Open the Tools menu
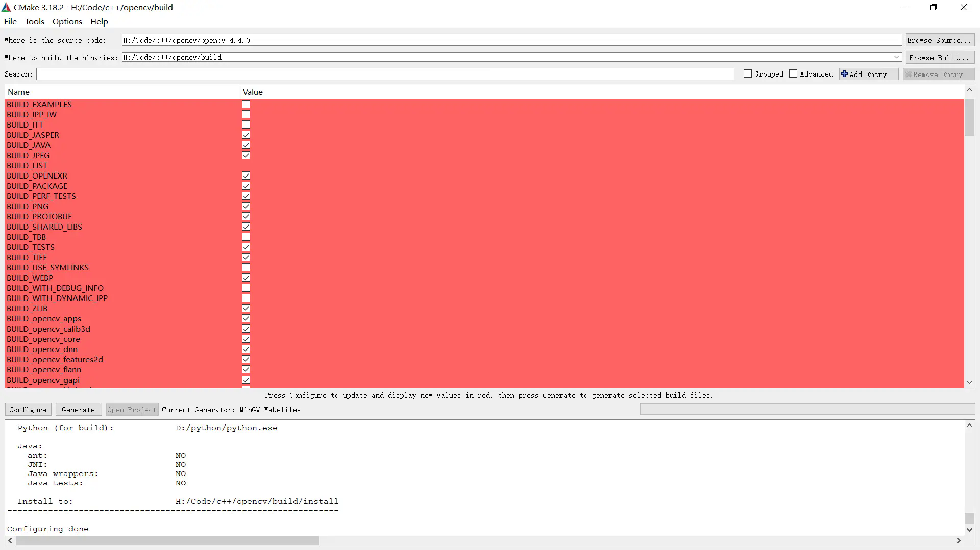This screenshot has width=980, height=550. (35, 21)
